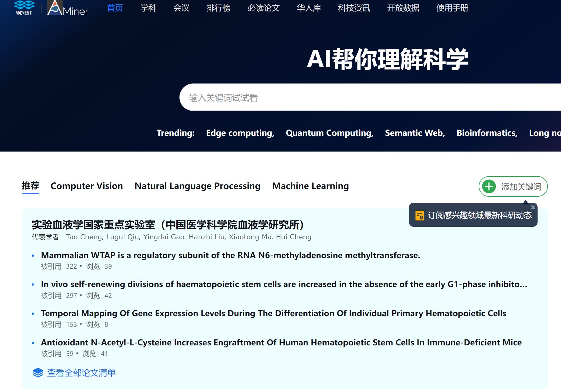This screenshot has height=392, width=561.
Task: Select the Natural Language Processing tab
Action: click(x=197, y=186)
